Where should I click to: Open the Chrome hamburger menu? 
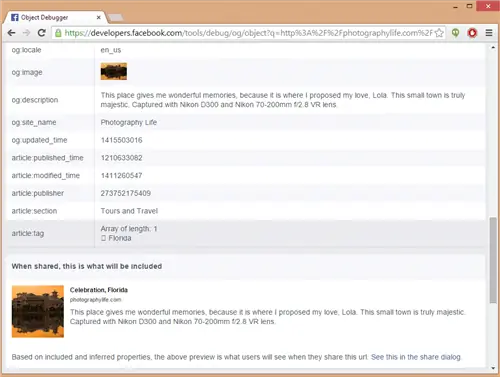click(489, 33)
